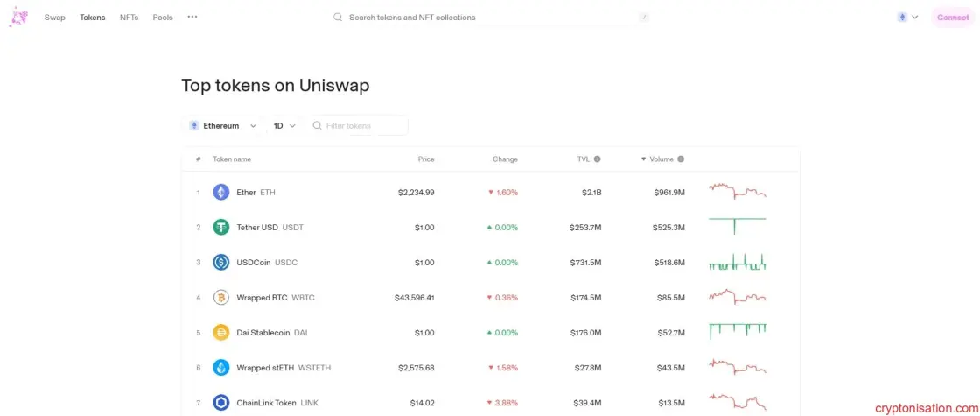Click the ChainLink sparkline chart
The image size is (980, 416).
click(x=738, y=402)
